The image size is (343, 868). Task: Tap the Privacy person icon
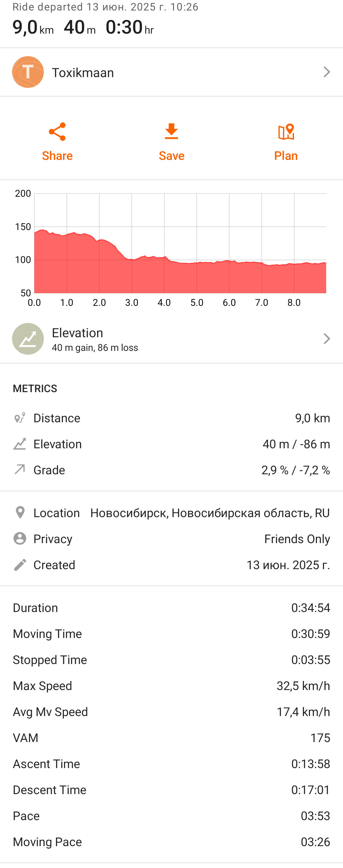tap(20, 538)
